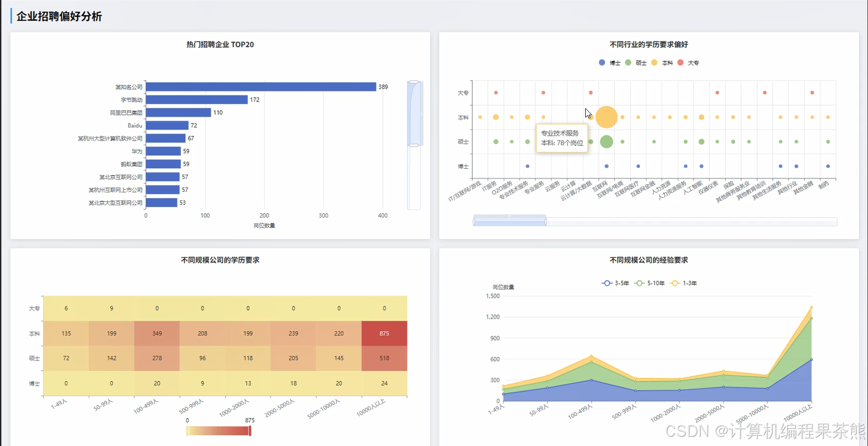The height and width of the screenshot is (446, 868).
Task: Click the 专业技术服务 tooltip box
Action: point(562,138)
